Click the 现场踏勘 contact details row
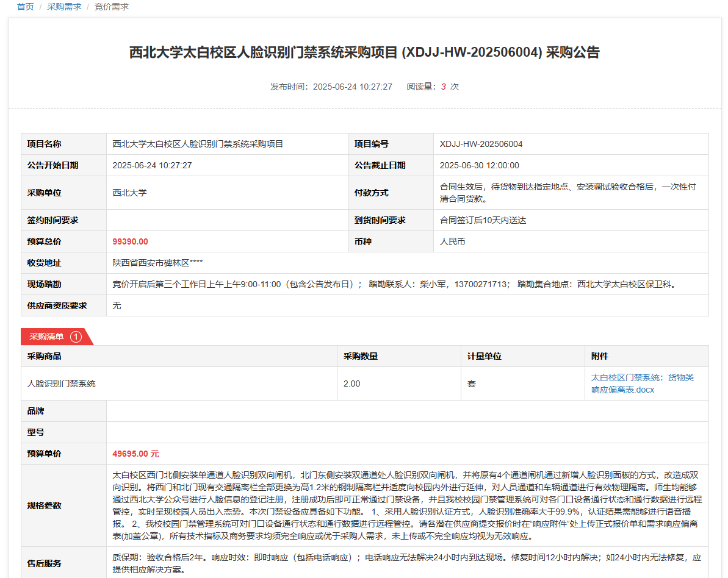The height and width of the screenshot is (578, 728). click(x=395, y=285)
